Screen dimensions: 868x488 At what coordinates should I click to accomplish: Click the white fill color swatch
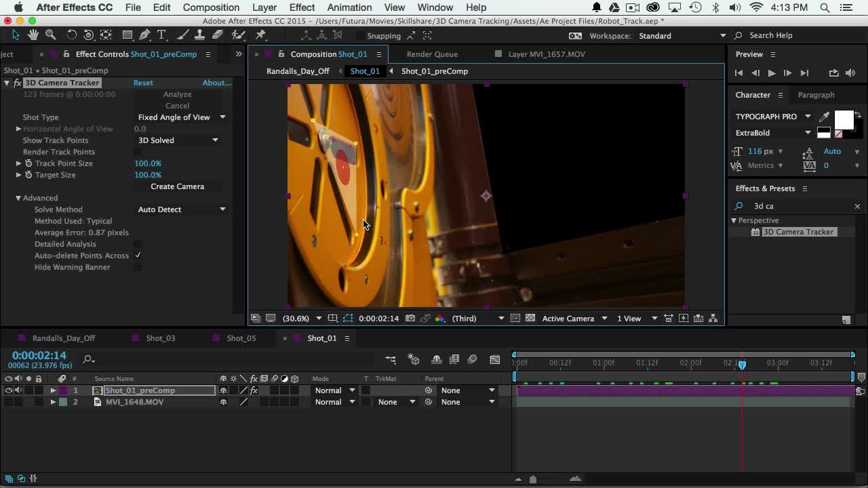[x=843, y=120]
